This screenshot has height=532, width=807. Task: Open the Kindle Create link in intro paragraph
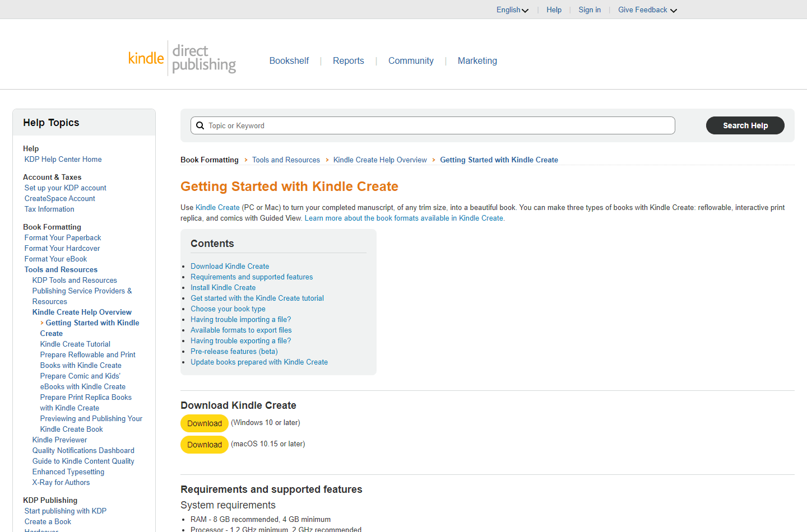(x=217, y=207)
